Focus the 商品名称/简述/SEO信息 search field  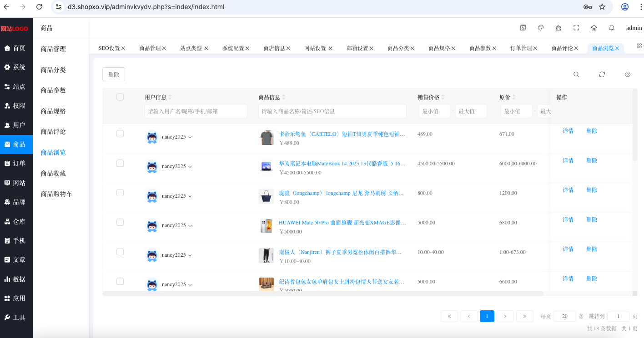[x=332, y=111]
